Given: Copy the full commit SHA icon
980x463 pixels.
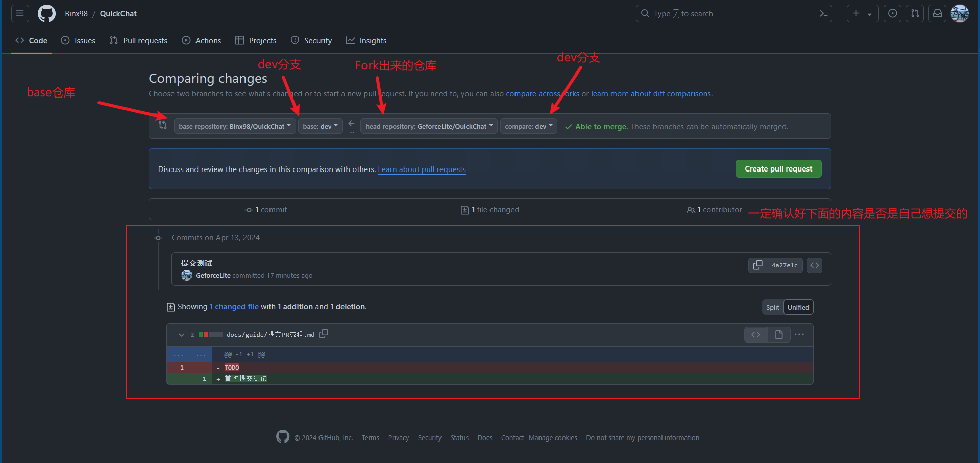Looking at the screenshot, I should point(757,265).
